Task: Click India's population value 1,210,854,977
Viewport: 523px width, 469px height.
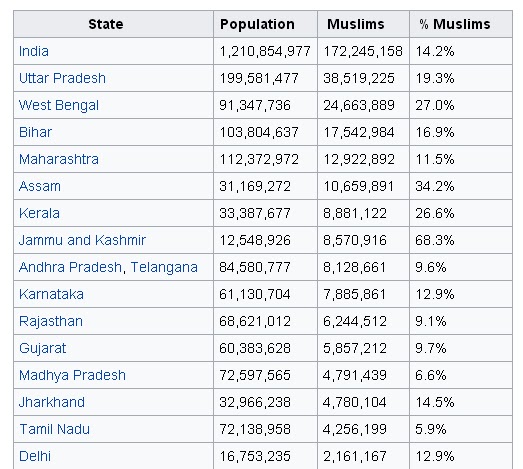Action: (x=265, y=51)
